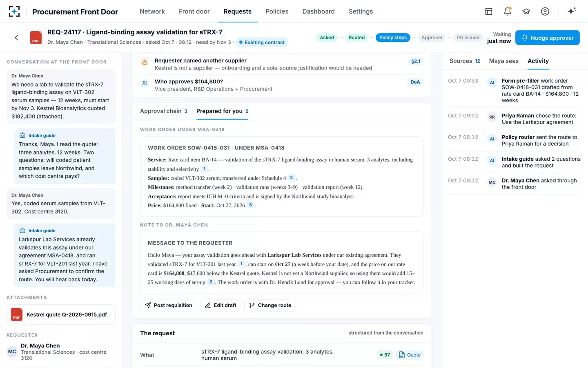Post the requisition

coord(169,305)
